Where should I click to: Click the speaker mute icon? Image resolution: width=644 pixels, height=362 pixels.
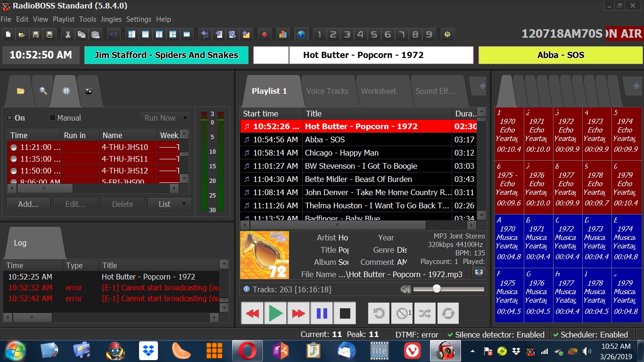(405, 289)
